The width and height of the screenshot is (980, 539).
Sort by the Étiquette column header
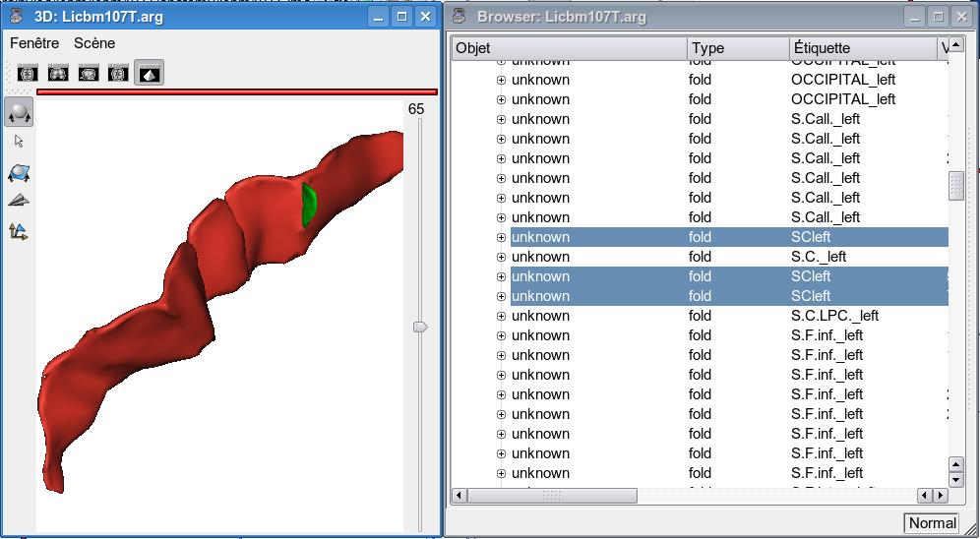tap(863, 48)
